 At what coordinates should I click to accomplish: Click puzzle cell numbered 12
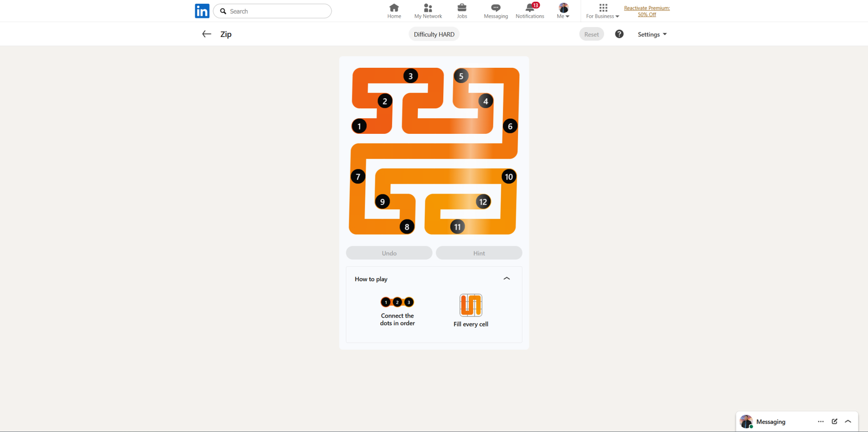pyautogui.click(x=482, y=202)
